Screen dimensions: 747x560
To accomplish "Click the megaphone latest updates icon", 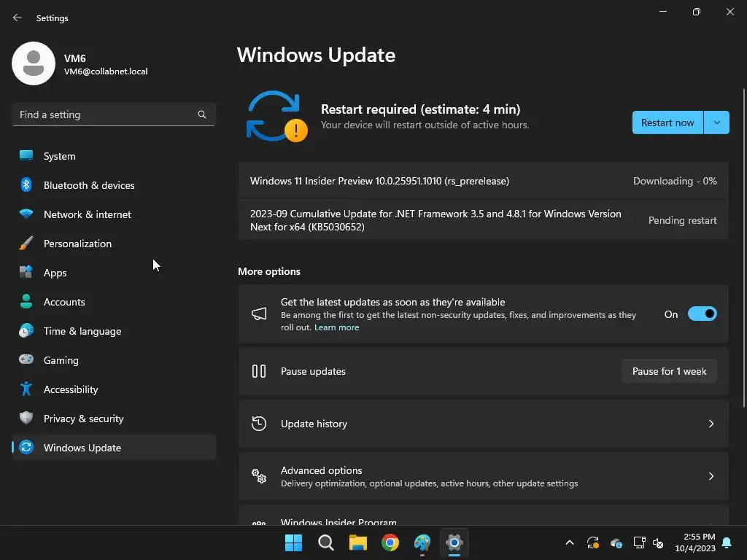I will click(259, 314).
